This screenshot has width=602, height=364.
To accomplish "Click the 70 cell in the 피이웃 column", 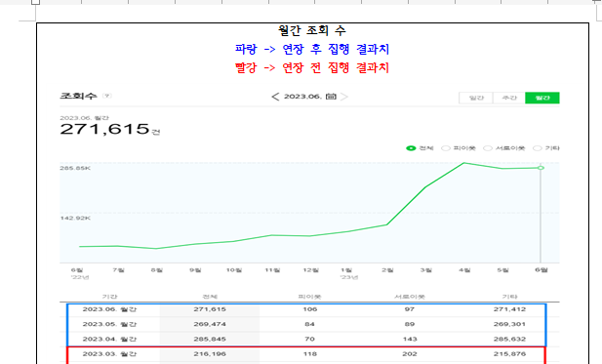I will pos(310,339).
